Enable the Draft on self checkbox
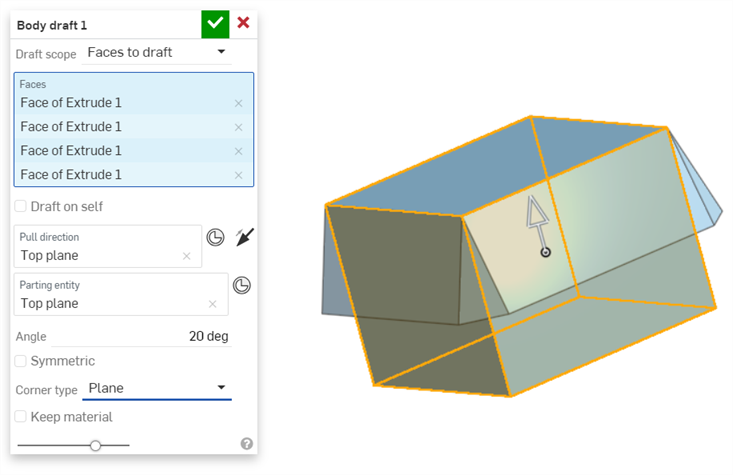Viewport: 733px width, 475px height. [x=21, y=206]
